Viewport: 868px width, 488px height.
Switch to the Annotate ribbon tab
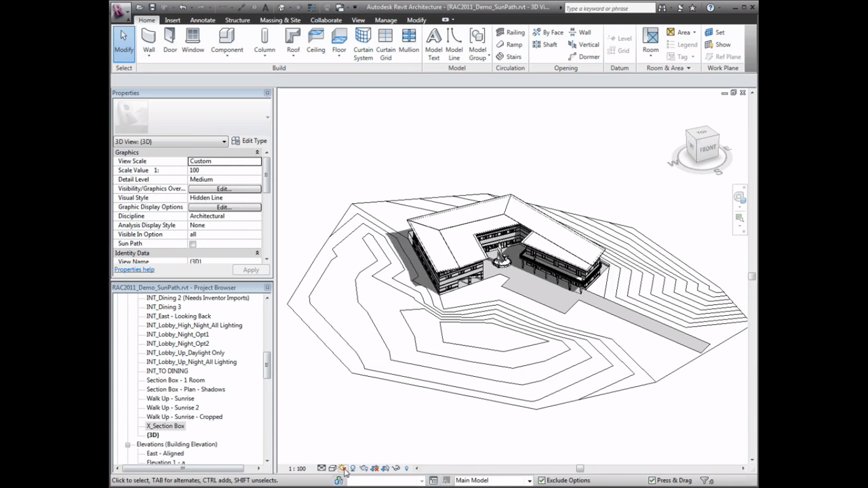pyautogui.click(x=203, y=20)
